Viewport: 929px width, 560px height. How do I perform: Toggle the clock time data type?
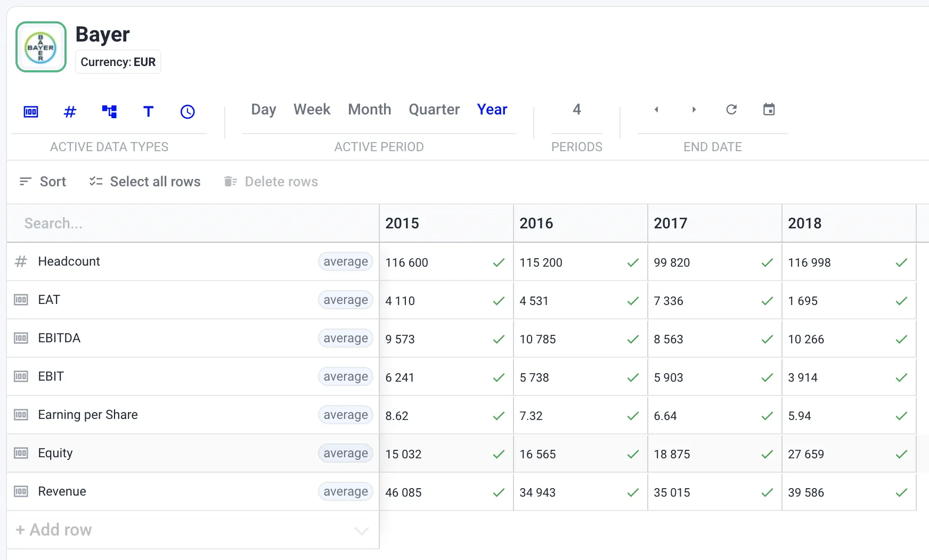[188, 112]
